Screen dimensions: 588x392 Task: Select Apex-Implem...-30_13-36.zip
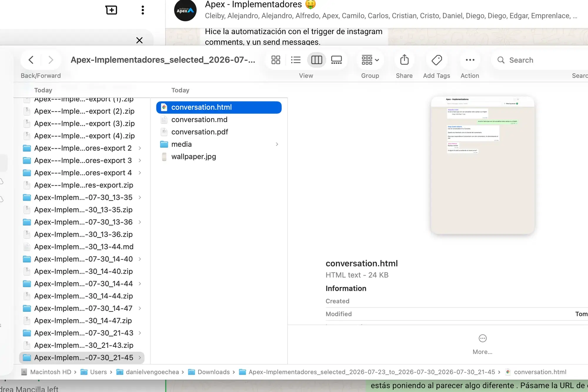pyautogui.click(x=82, y=235)
